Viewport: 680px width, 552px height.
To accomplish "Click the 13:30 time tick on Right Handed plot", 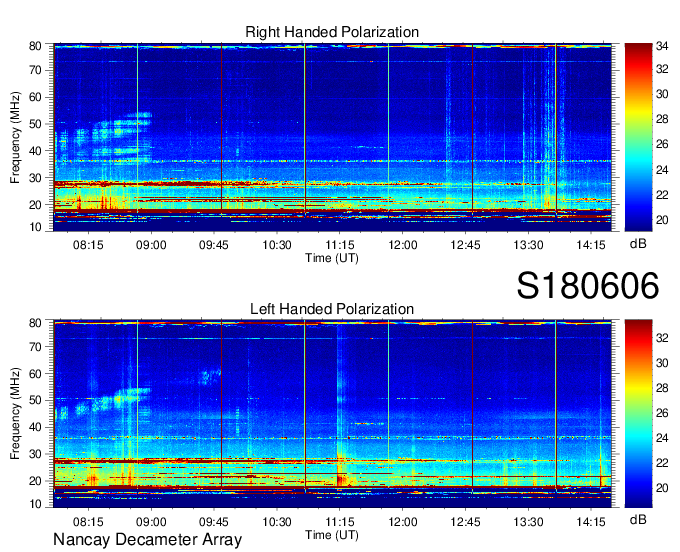I will [528, 245].
